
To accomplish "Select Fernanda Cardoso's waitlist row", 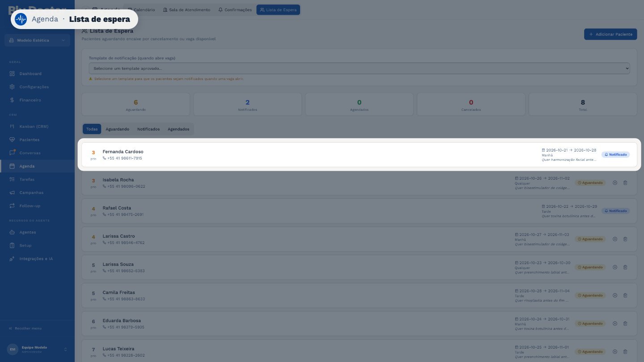I will (359, 155).
